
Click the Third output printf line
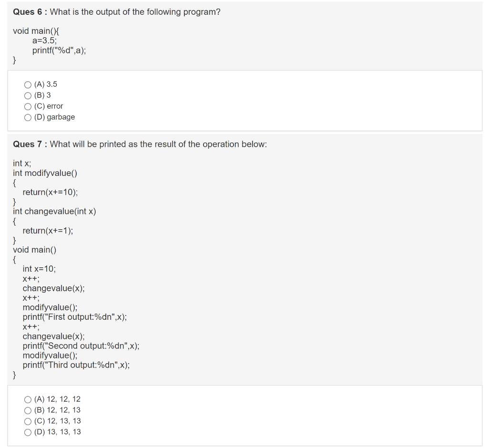(76, 365)
